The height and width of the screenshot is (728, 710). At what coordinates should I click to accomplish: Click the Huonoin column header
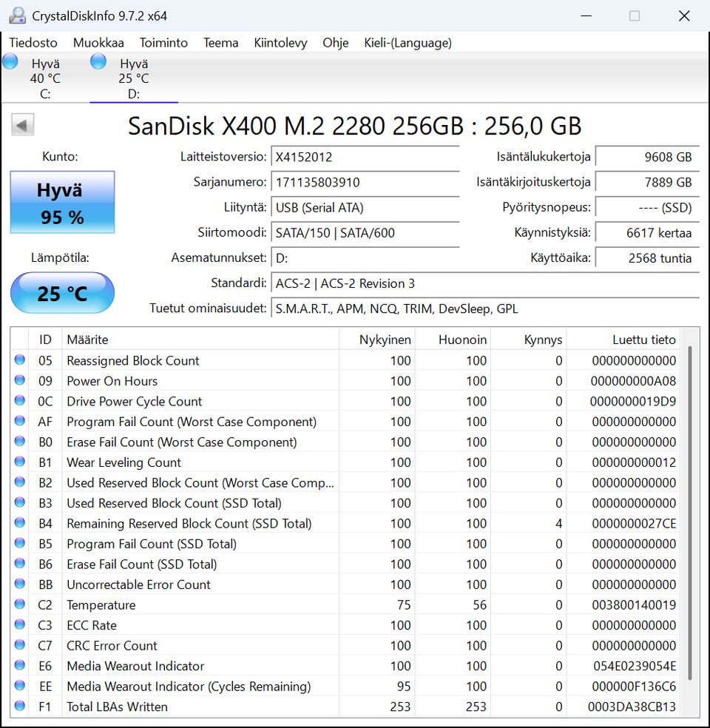[453, 340]
